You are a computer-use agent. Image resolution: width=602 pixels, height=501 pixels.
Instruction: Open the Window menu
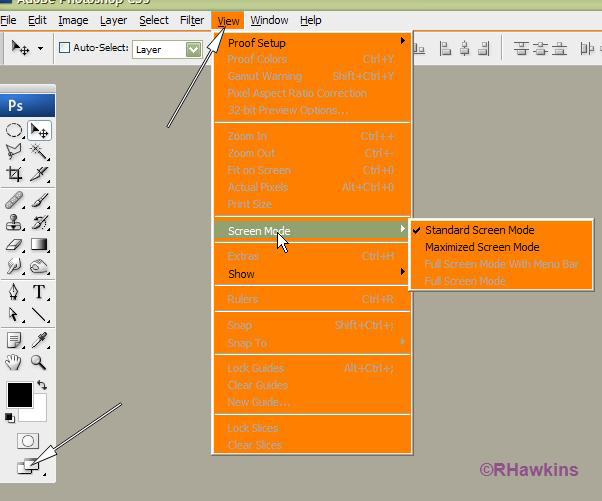coord(269,20)
